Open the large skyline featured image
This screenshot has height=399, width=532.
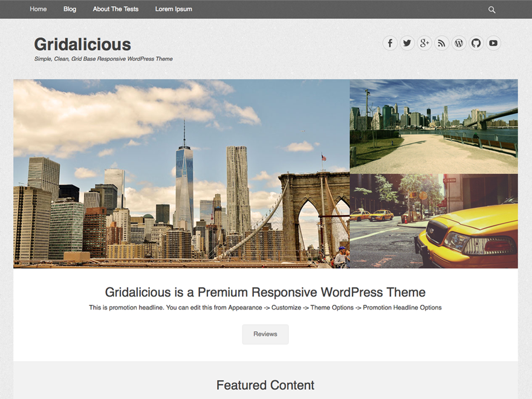pos(181,174)
